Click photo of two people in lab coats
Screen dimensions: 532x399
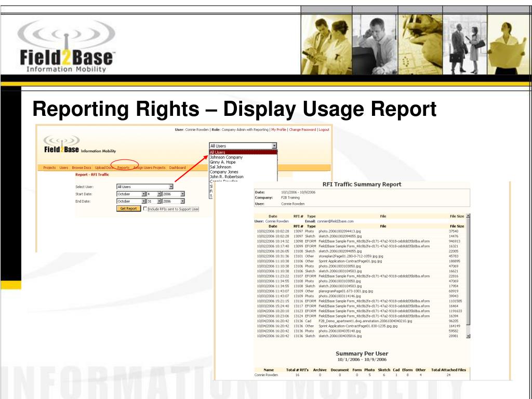pyautogui.click(x=326, y=44)
